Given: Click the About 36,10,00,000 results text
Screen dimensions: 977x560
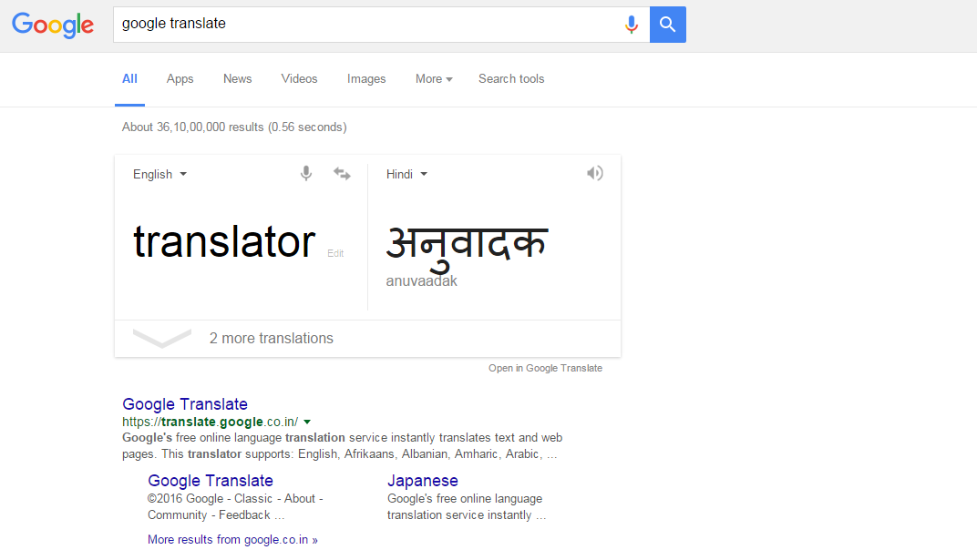Looking at the screenshot, I should click(x=234, y=127).
